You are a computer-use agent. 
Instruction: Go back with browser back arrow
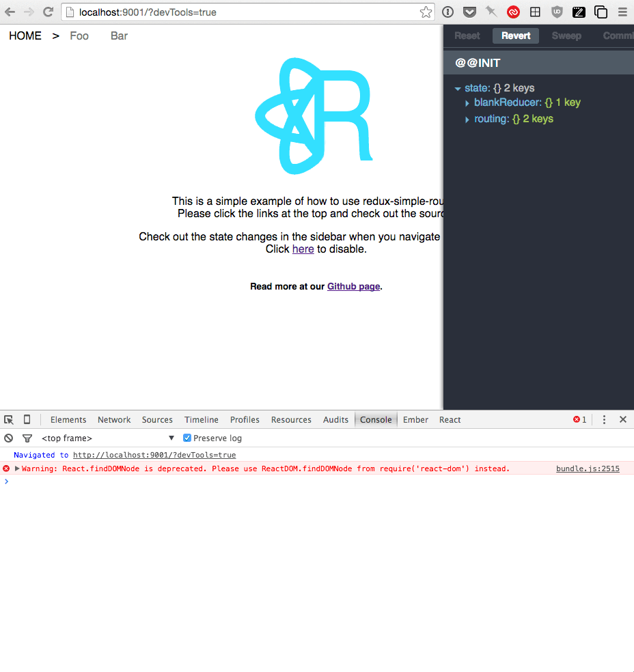click(x=10, y=12)
